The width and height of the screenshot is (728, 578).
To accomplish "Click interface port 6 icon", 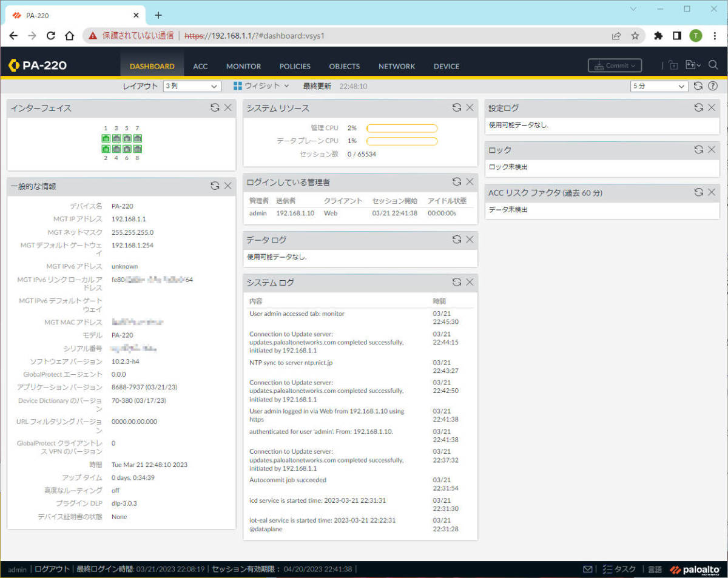I will [x=127, y=148].
